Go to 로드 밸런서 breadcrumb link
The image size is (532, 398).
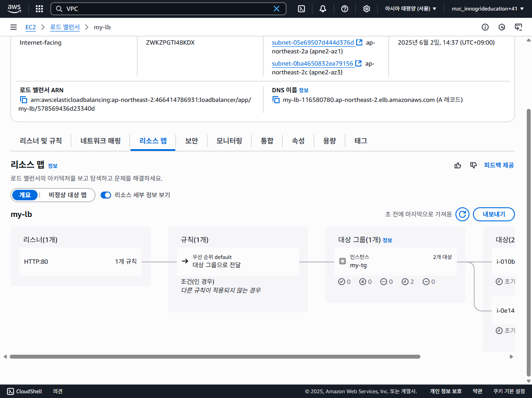tap(65, 27)
